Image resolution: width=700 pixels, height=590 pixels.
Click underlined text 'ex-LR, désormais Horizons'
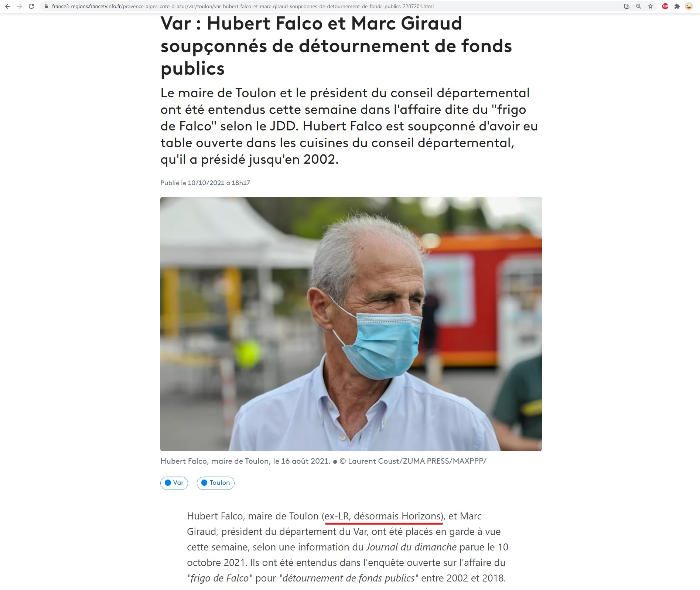[383, 516]
